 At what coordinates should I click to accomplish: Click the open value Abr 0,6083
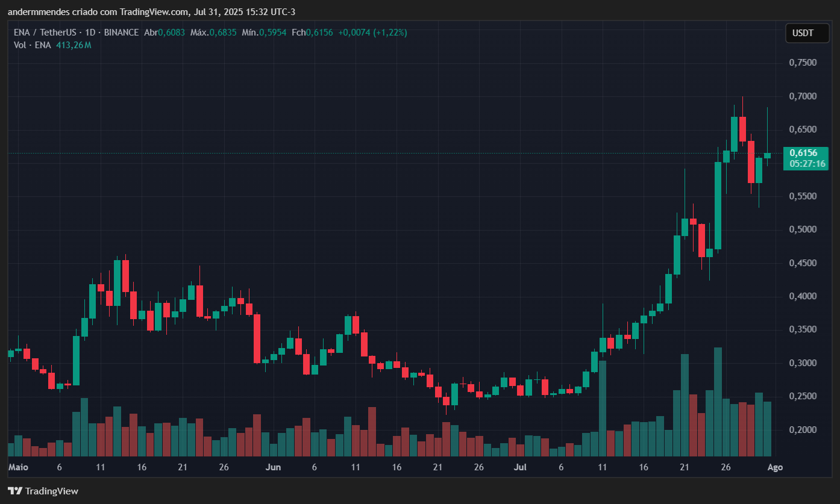165,33
